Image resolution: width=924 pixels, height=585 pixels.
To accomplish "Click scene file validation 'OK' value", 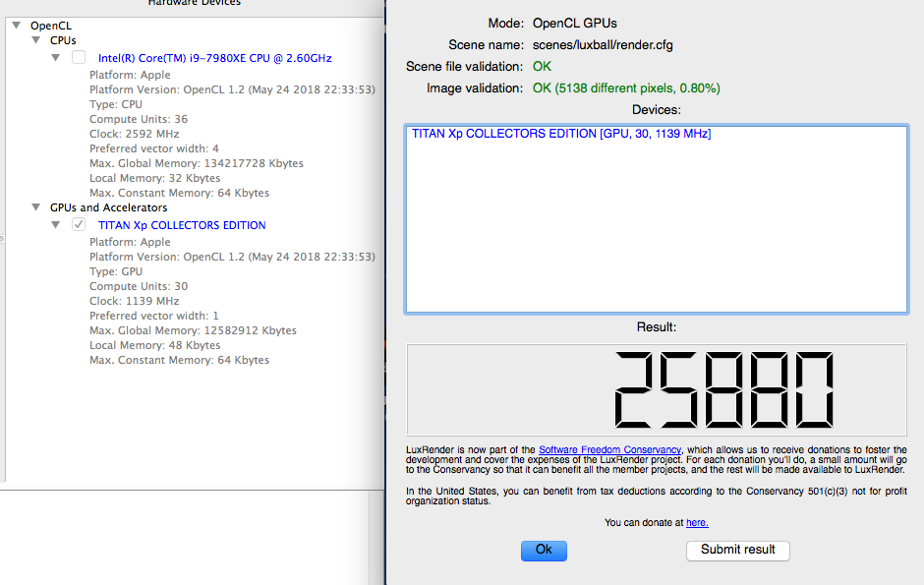I will pyautogui.click(x=542, y=67).
